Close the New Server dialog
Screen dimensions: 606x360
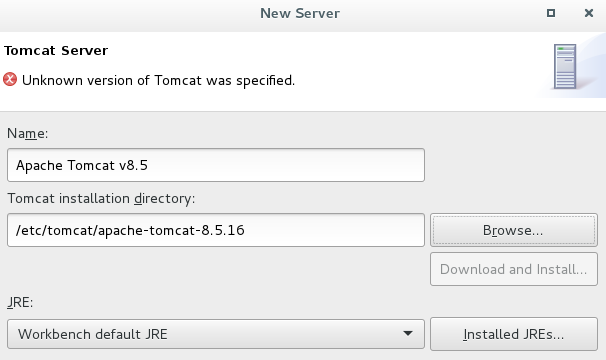coord(589,13)
